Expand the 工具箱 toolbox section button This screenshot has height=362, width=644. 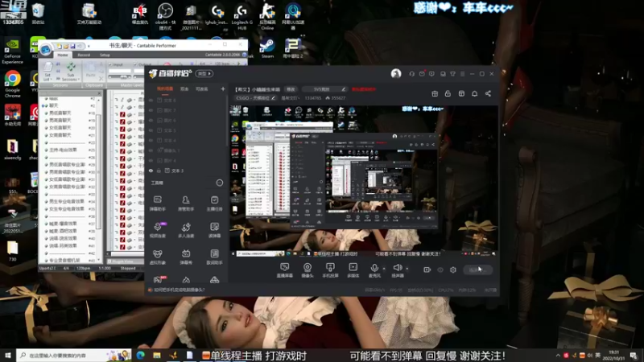pos(220,183)
